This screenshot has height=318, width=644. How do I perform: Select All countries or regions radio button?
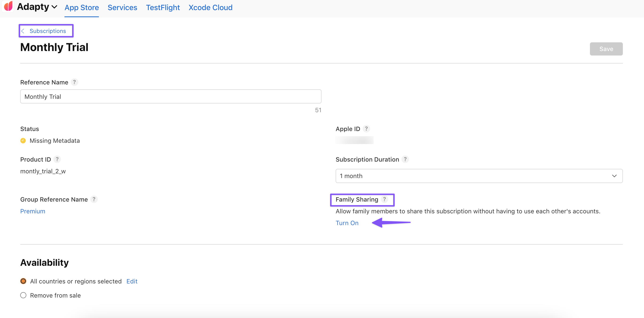point(23,281)
